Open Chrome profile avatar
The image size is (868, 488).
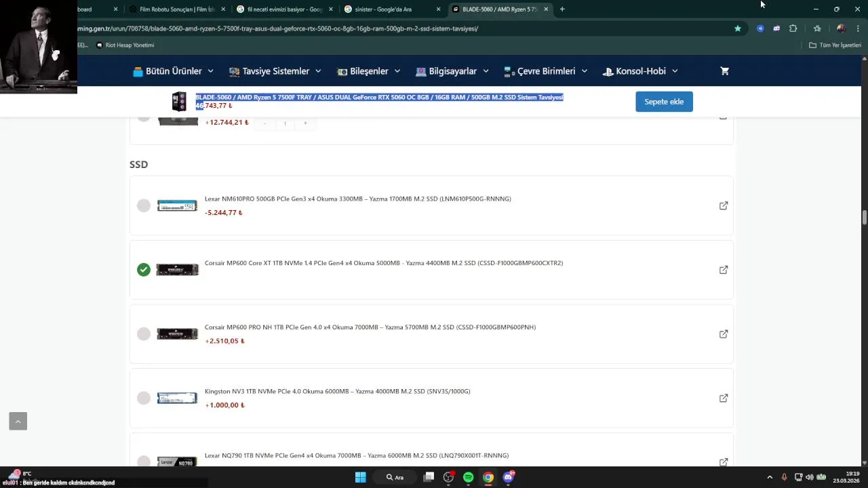coord(841,28)
